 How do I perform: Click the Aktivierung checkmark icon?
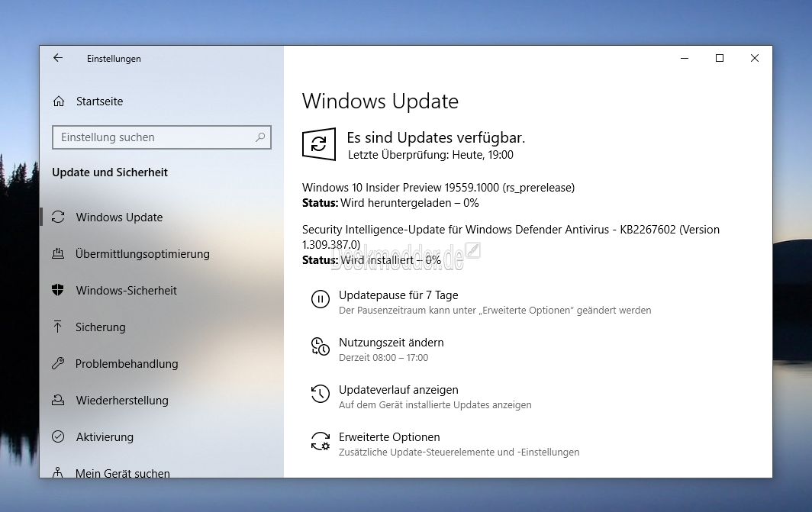[x=58, y=437]
